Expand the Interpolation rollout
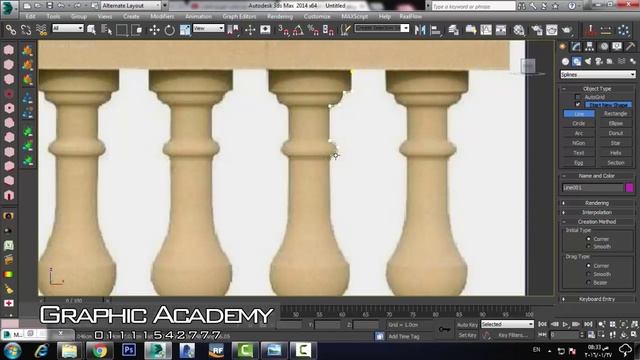This screenshot has width=640, height=360. tap(597, 212)
